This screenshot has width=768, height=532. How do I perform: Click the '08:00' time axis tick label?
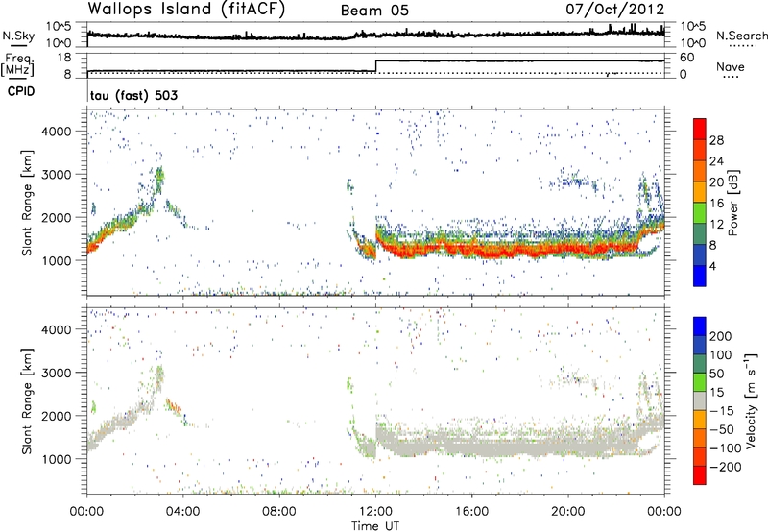[279, 512]
